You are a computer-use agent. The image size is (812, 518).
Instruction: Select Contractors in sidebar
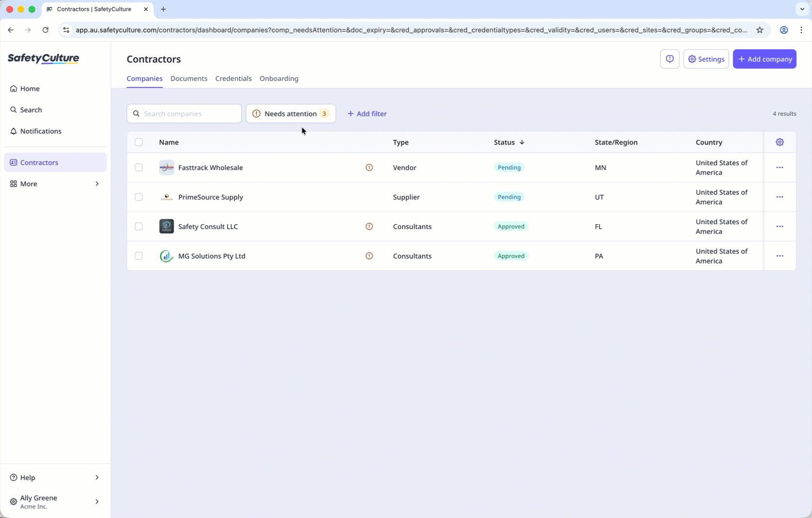click(x=55, y=162)
